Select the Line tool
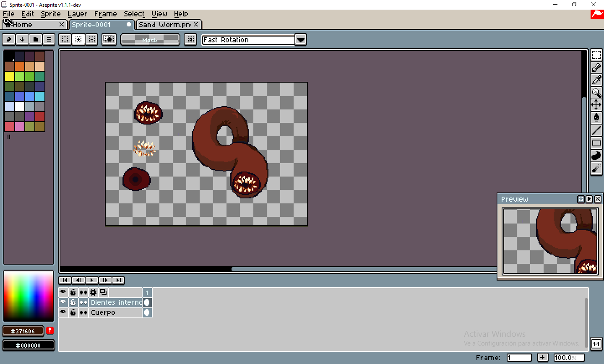The height and width of the screenshot is (364, 604). [x=596, y=130]
